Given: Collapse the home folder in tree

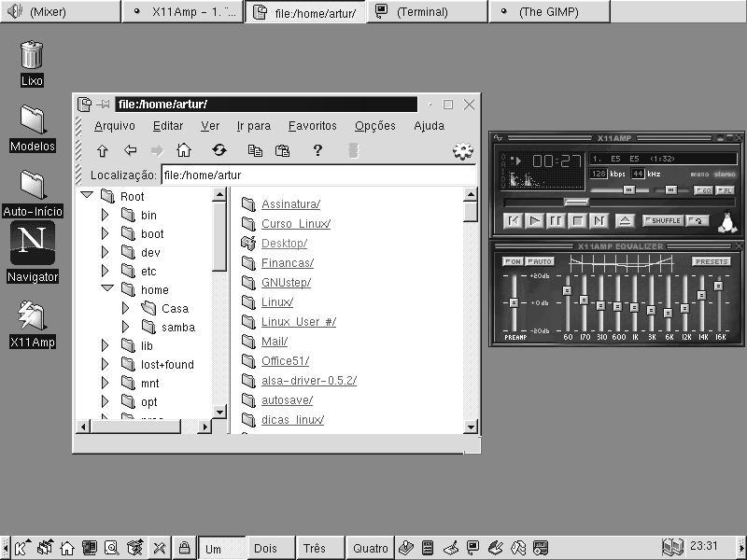Looking at the screenshot, I should 107,287.
